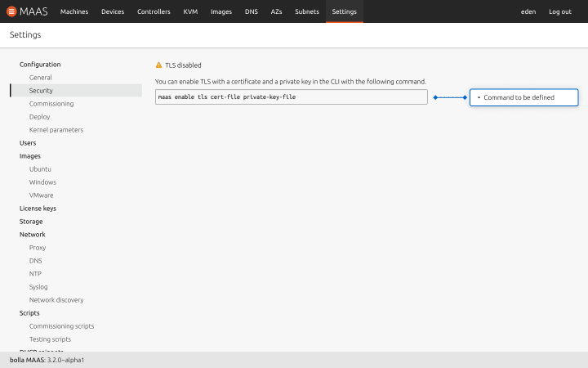Click the TLS disabled status text

tap(183, 65)
